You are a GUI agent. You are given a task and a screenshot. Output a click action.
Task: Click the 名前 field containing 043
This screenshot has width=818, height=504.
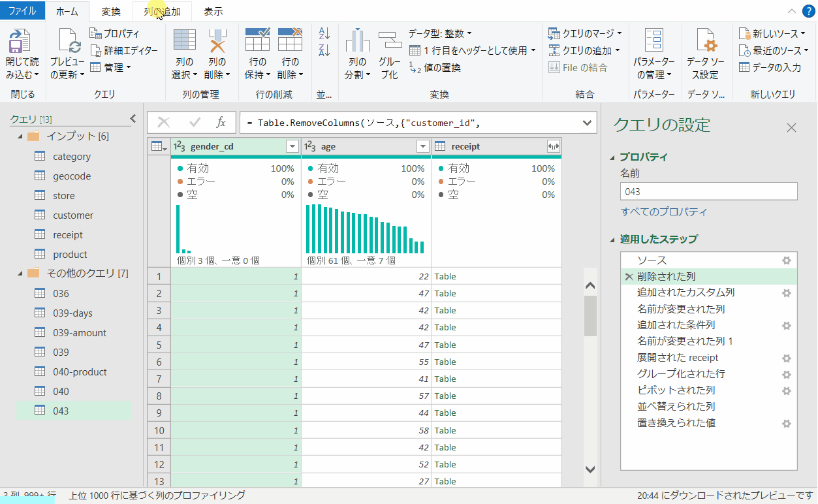coord(708,191)
